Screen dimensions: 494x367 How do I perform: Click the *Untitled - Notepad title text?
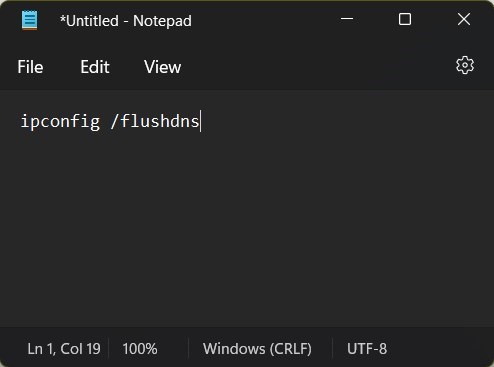coord(126,21)
